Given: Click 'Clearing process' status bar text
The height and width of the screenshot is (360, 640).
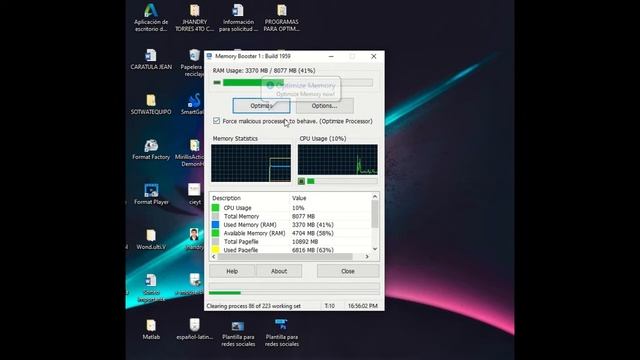Looking at the screenshot, I should 254,306.
